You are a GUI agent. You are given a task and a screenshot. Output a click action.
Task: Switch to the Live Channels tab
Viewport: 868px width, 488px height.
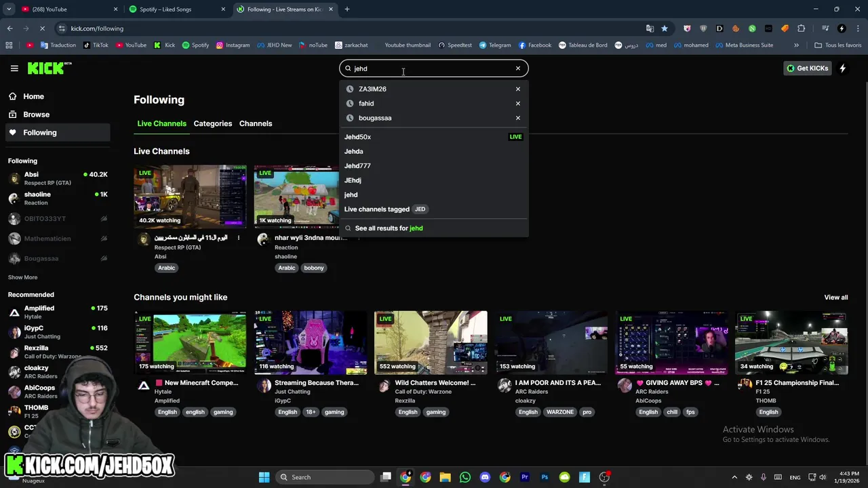[x=161, y=123]
